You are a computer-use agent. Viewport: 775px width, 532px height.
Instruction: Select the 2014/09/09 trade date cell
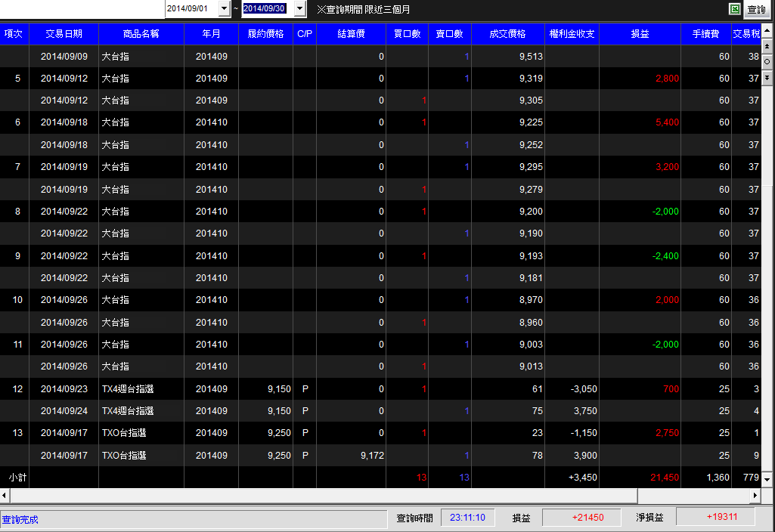[64, 57]
